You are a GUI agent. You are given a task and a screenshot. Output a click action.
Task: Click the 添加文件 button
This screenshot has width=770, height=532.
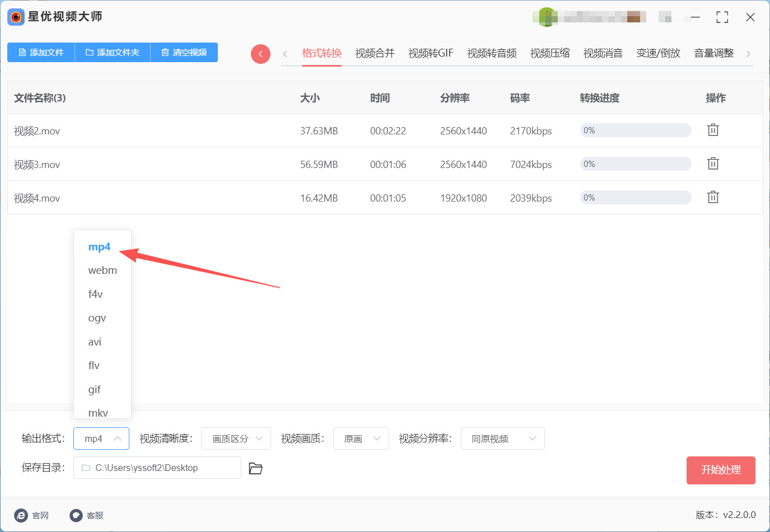pos(41,52)
